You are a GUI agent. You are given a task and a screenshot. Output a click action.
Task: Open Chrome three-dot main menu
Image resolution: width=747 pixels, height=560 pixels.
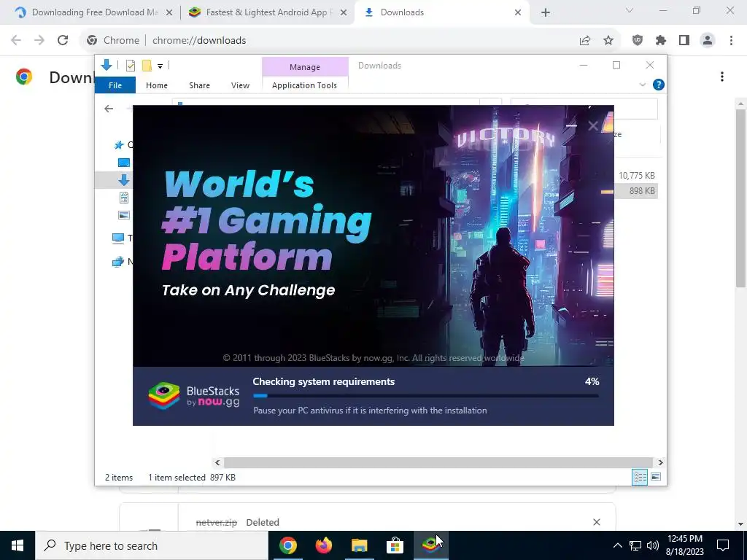(731, 41)
